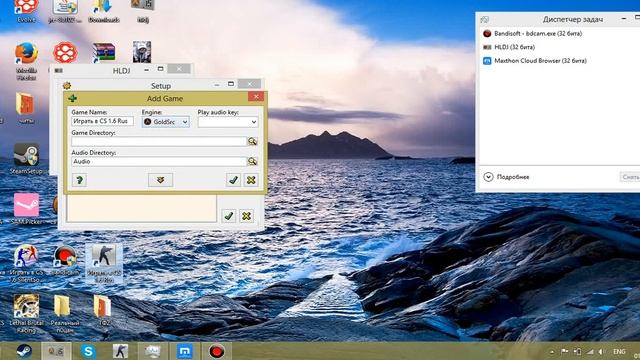Expand Подробнее details in Task Manager
The width and height of the screenshot is (640, 360).
[507, 177]
